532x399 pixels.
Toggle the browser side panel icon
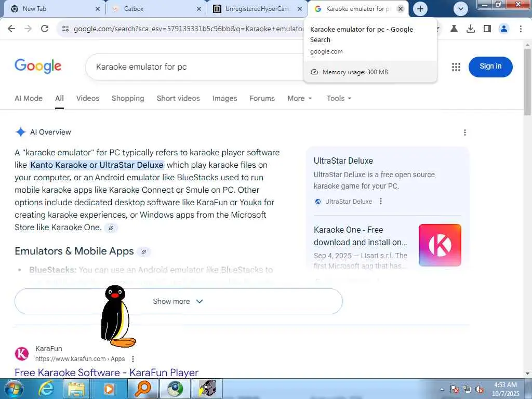coord(487,29)
